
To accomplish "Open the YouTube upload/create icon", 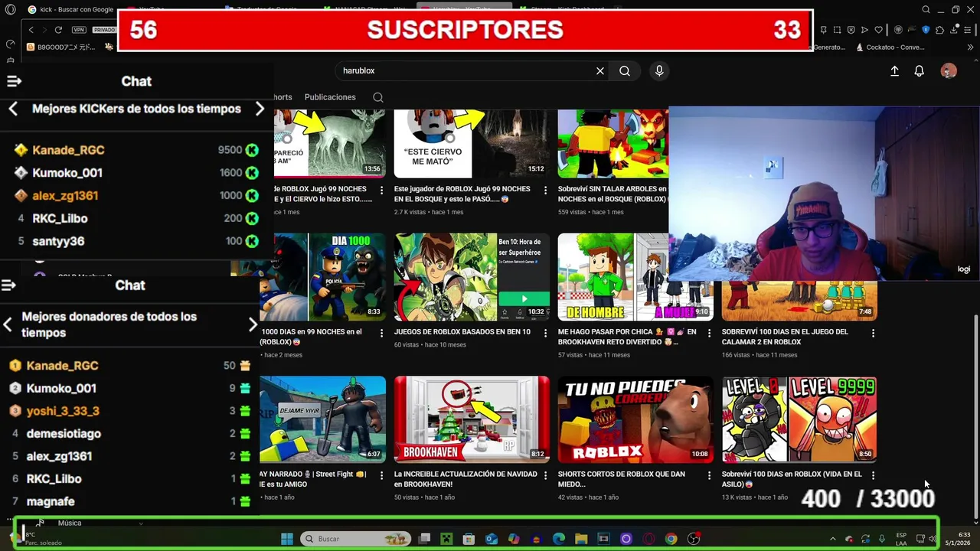I will (894, 70).
